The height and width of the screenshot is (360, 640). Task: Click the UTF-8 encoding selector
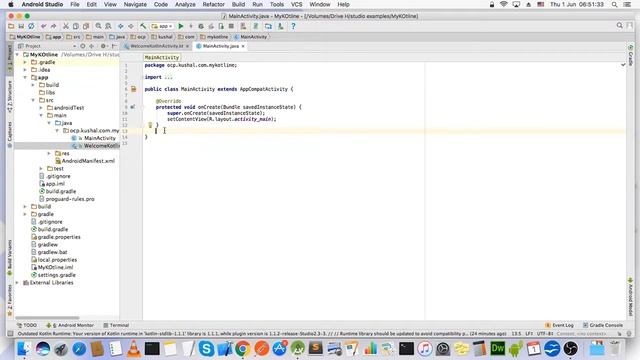click(x=545, y=333)
